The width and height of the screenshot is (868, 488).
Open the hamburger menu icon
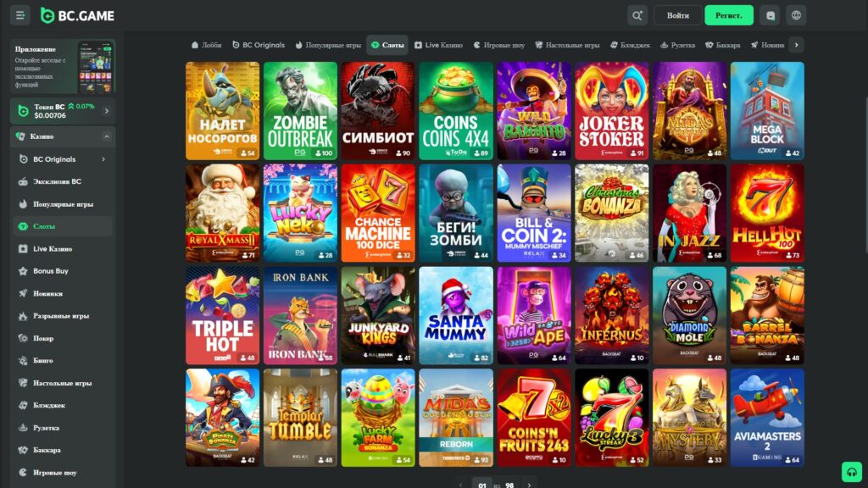(20, 15)
